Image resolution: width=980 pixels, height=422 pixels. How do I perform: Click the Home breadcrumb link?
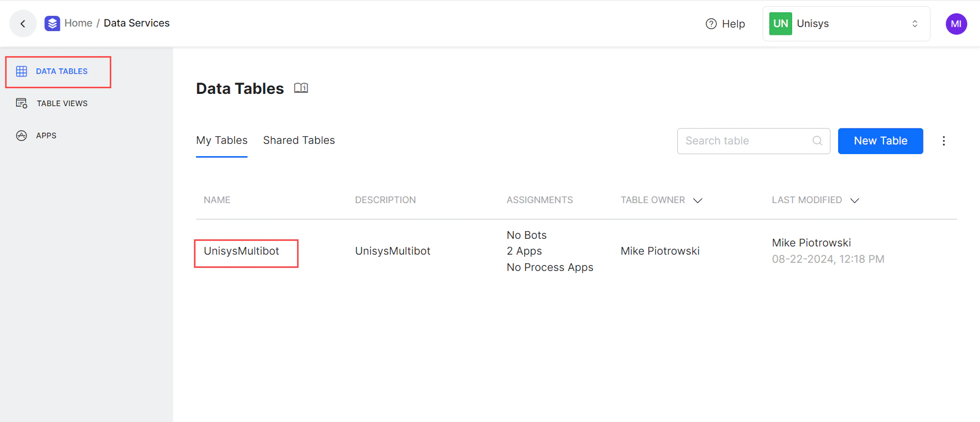tap(79, 23)
